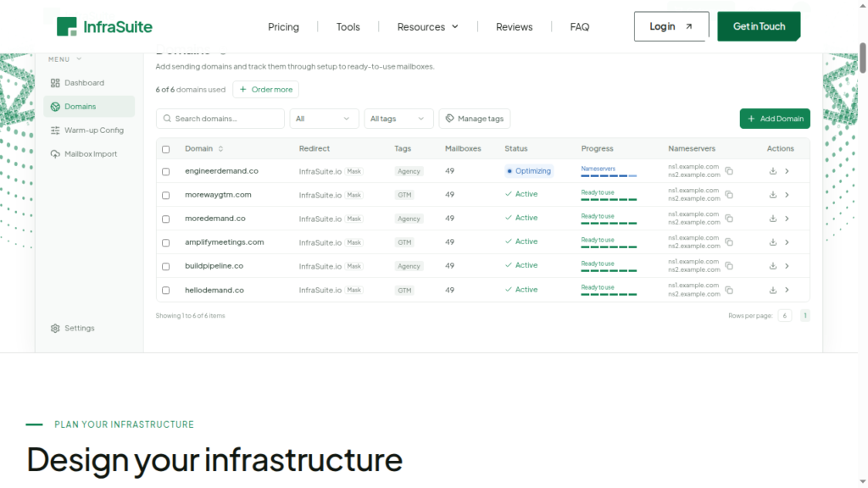Screen dimensions: 868x488
Task: Expand hellodemand.co row chevron
Action: click(787, 290)
